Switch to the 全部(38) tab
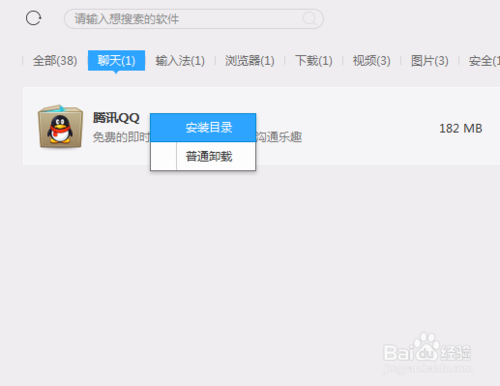The width and height of the screenshot is (500, 386). coord(55,61)
